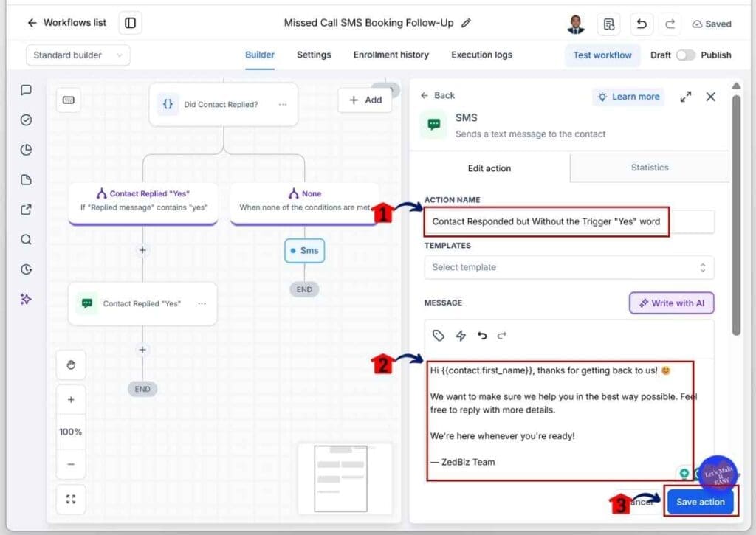Viewport: 756px width, 535px height.
Task: Switch to the Enrollment history tab
Action: point(391,55)
